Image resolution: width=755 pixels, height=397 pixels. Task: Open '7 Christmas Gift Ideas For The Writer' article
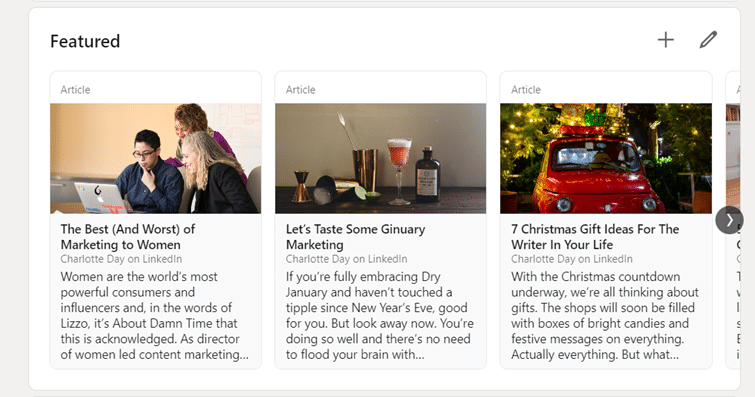pos(595,237)
